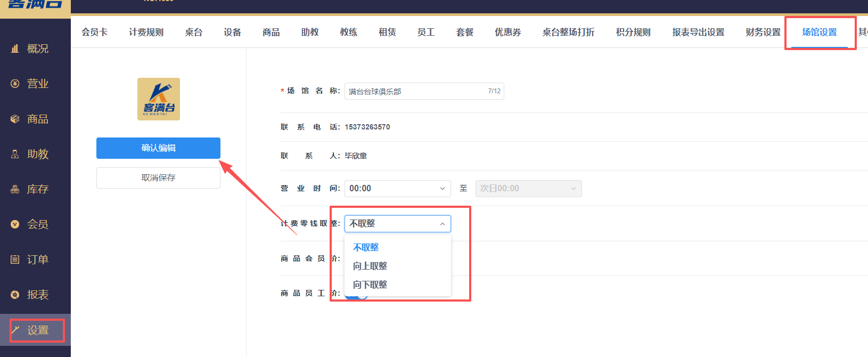This screenshot has height=357, width=868.
Task: Open the 财务设置 tab
Action: click(x=763, y=32)
